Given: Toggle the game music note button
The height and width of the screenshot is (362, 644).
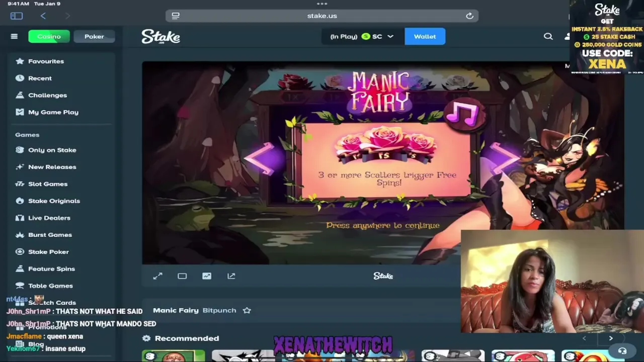Looking at the screenshot, I should coord(465,114).
